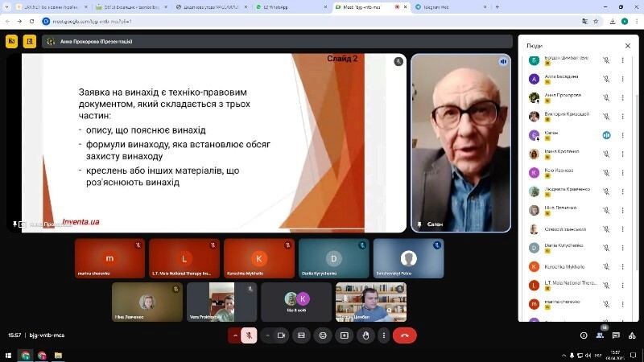Open Windows notification center icon
Image resolution: width=644 pixels, height=362 pixels.
(634, 356)
